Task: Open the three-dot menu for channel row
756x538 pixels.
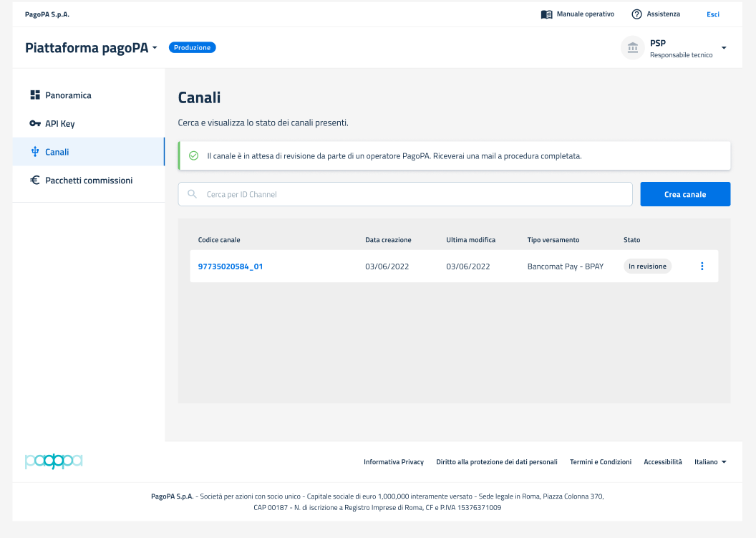Action: point(702,266)
